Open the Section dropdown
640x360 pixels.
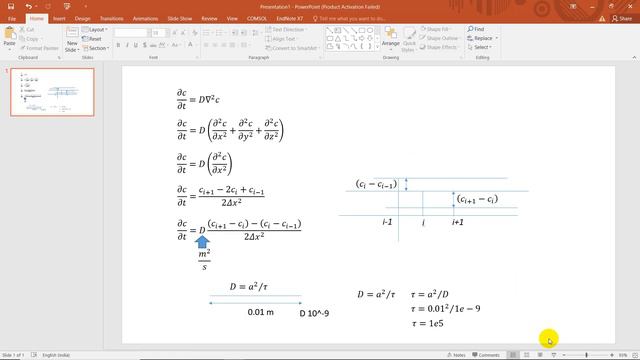[96, 48]
